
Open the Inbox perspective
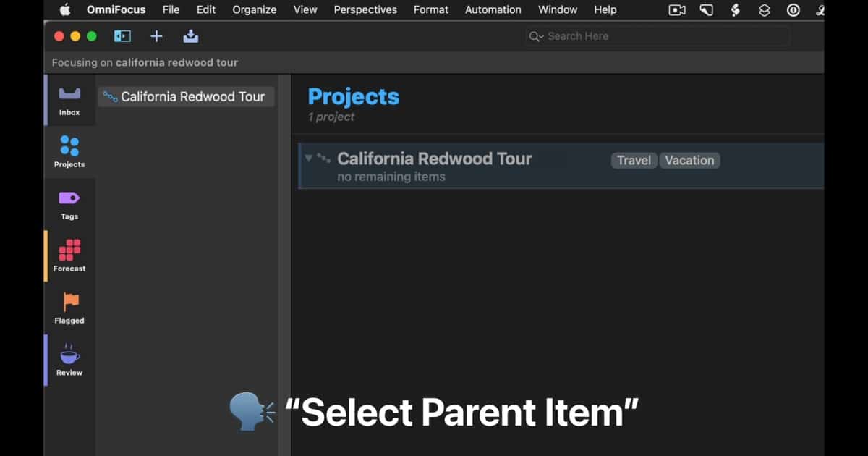(69, 100)
